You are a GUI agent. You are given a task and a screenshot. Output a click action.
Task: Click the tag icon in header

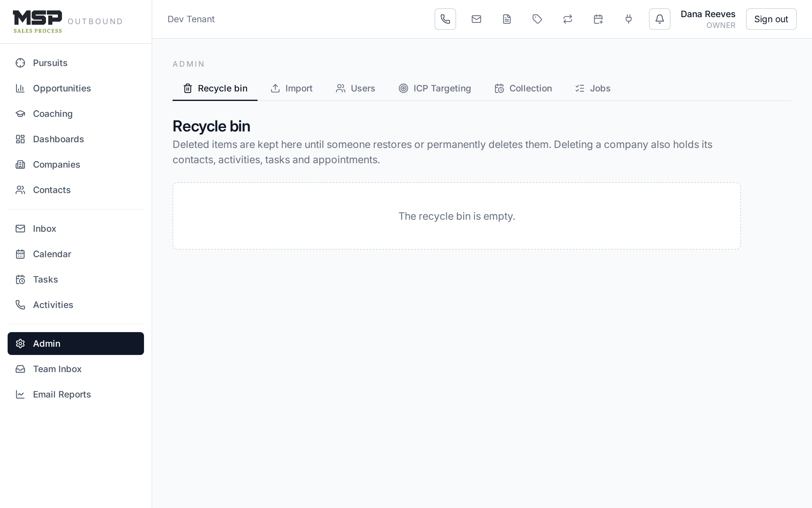pos(537,19)
